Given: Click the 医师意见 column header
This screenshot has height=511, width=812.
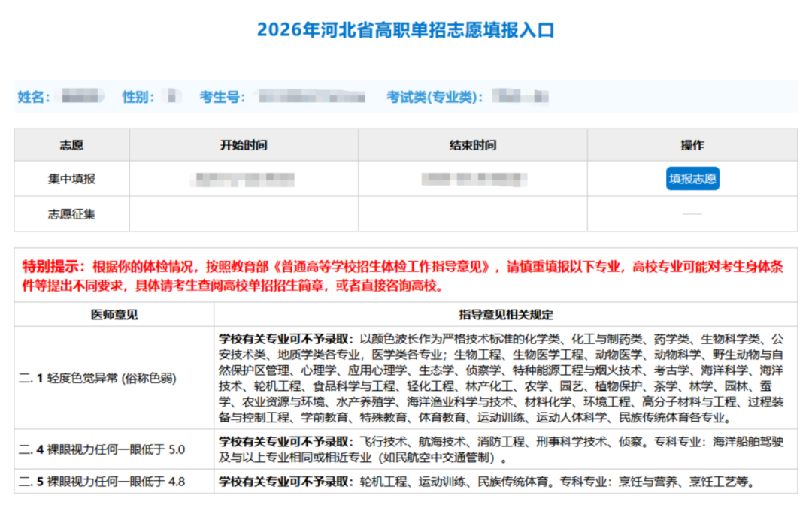Looking at the screenshot, I should pyautogui.click(x=114, y=314).
